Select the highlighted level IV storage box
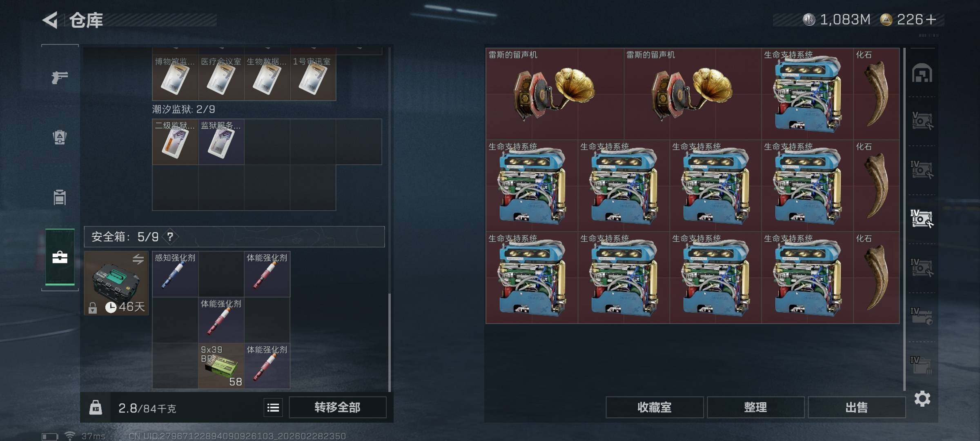Image resolution: width=980 pixels, height=441 pixels. pyautogui.click(x=922, y=218)
